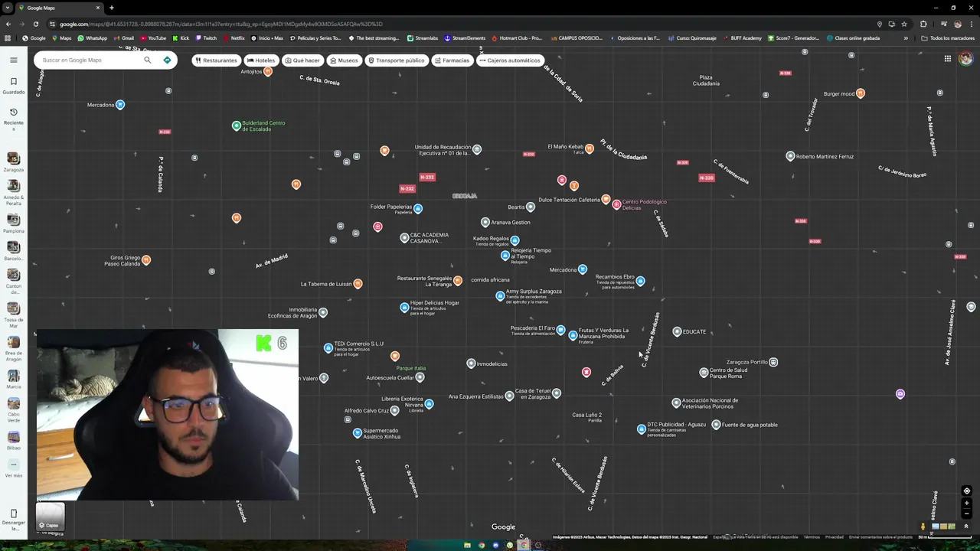Screen dimensions: 980x551
Task: Bookmark this page with the star
Action: pos(904,24)
